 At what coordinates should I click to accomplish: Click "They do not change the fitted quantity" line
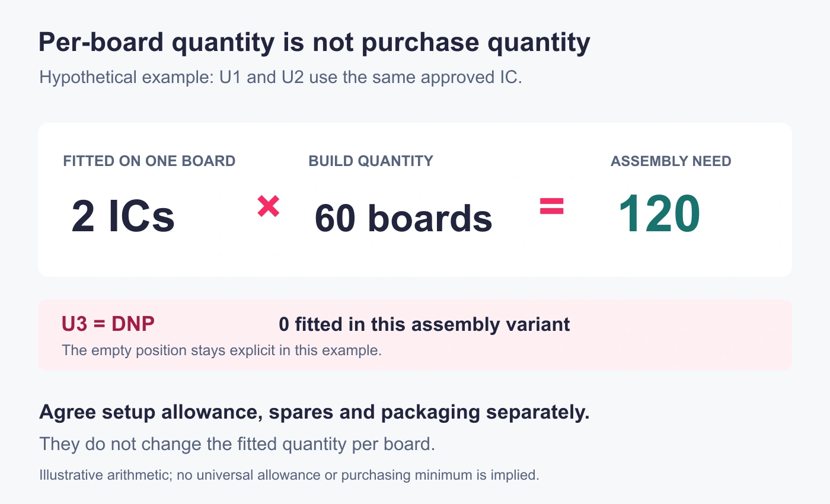coord(237,444)
